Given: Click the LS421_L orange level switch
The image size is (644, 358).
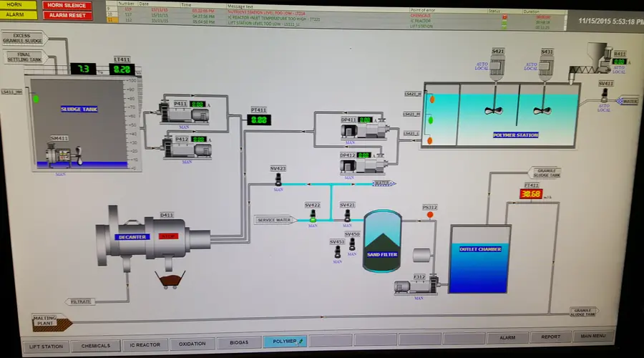Looking at the screenshot, I should pos(429,140).
